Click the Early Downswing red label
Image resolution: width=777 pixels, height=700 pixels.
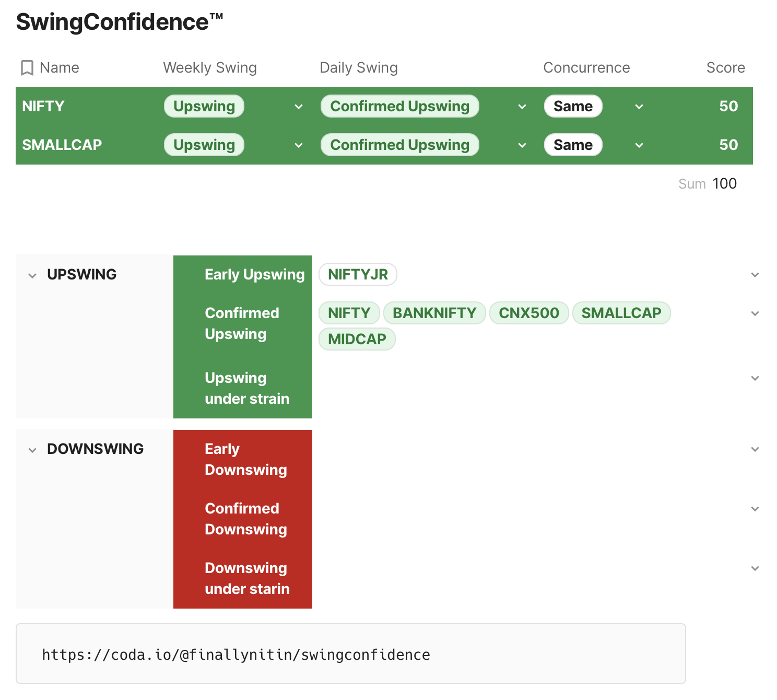click(246, 460)
